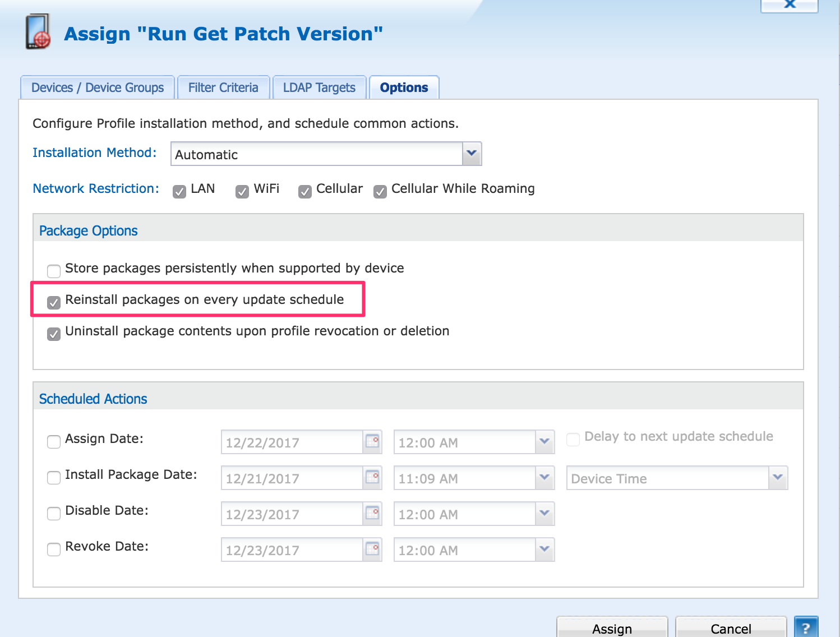Open the Filter Criteria tab

coord(223,88)
